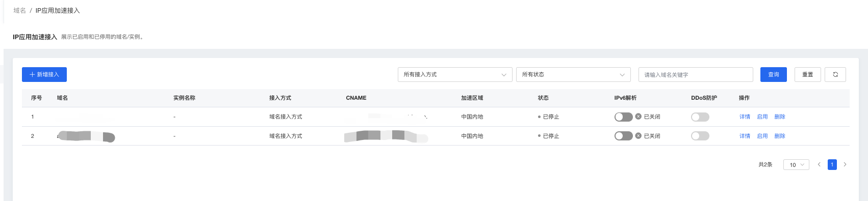
Task: Click the 新增接入 button
Action: click(x=44, y=74)
